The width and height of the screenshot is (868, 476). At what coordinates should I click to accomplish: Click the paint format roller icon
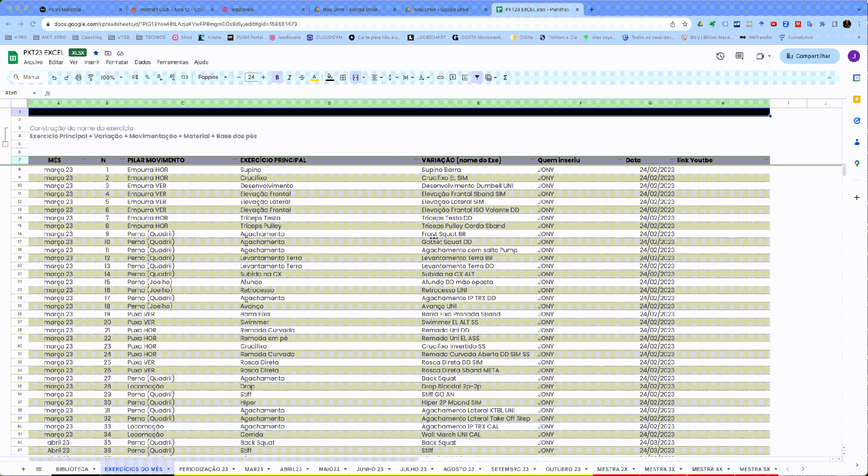click(90, 77)
